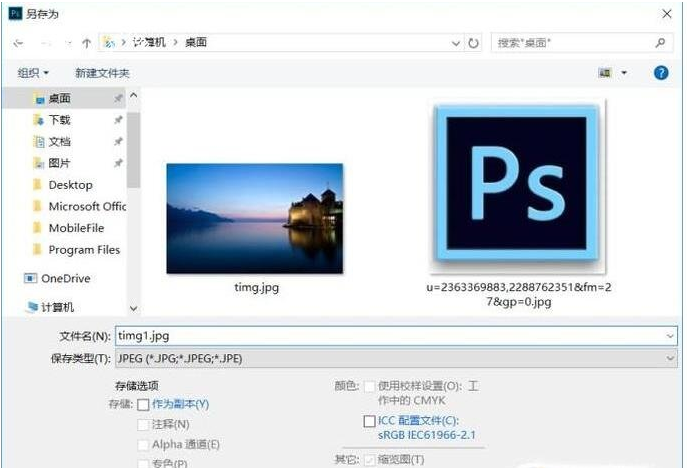
Task: Click the address bar location icon
Action: (x=109, y=43)
